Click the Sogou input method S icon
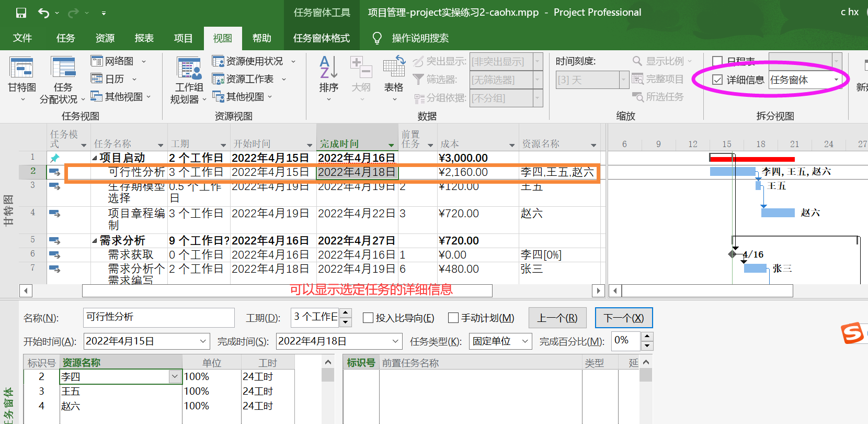 pos(852,333)
